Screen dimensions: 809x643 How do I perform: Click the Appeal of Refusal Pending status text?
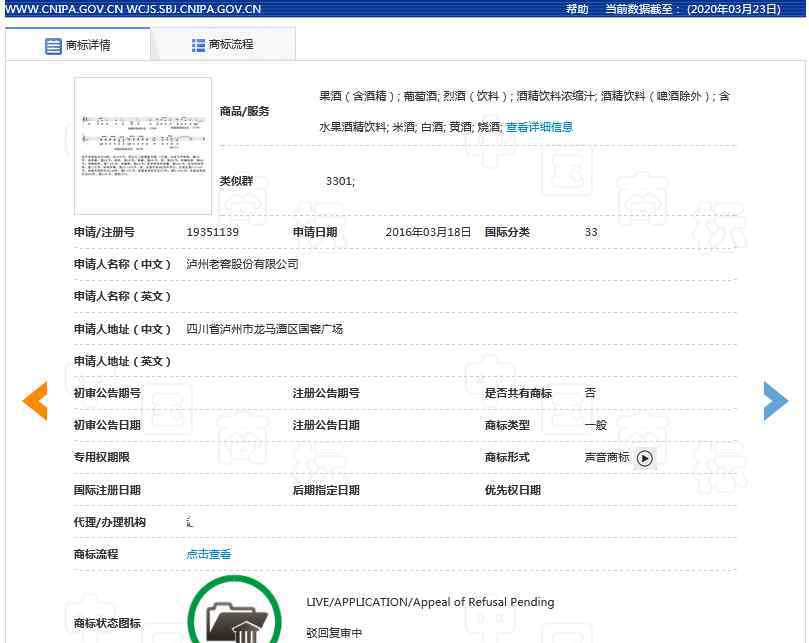(430, 602)
